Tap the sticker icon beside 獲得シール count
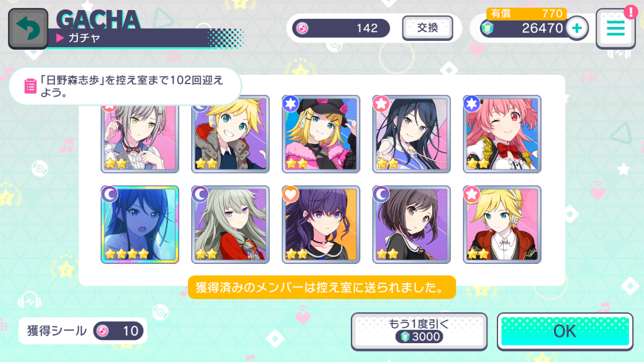The height and width of the screenshot is (362, 644). (x=103, y=331)
